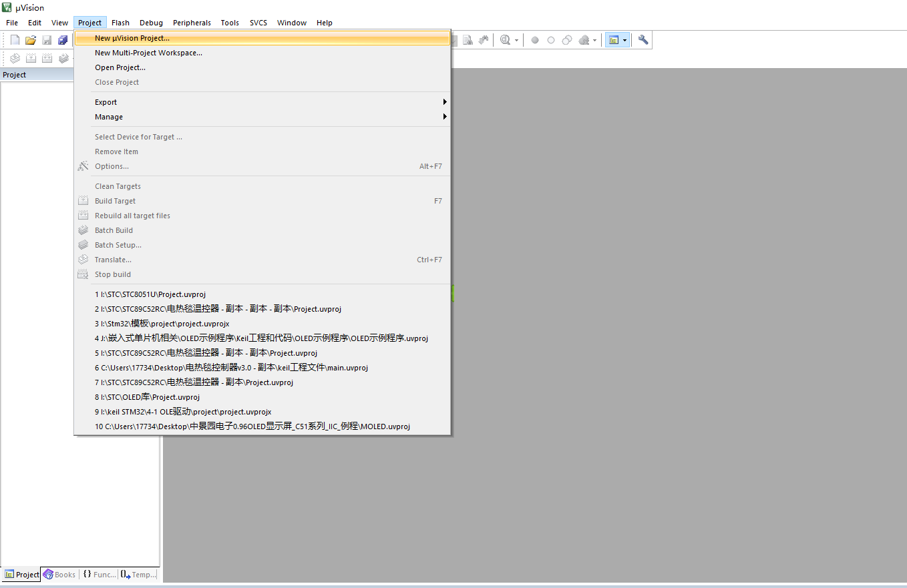Open the File menu
Screen dimensions: 907x588
point(12,23)
